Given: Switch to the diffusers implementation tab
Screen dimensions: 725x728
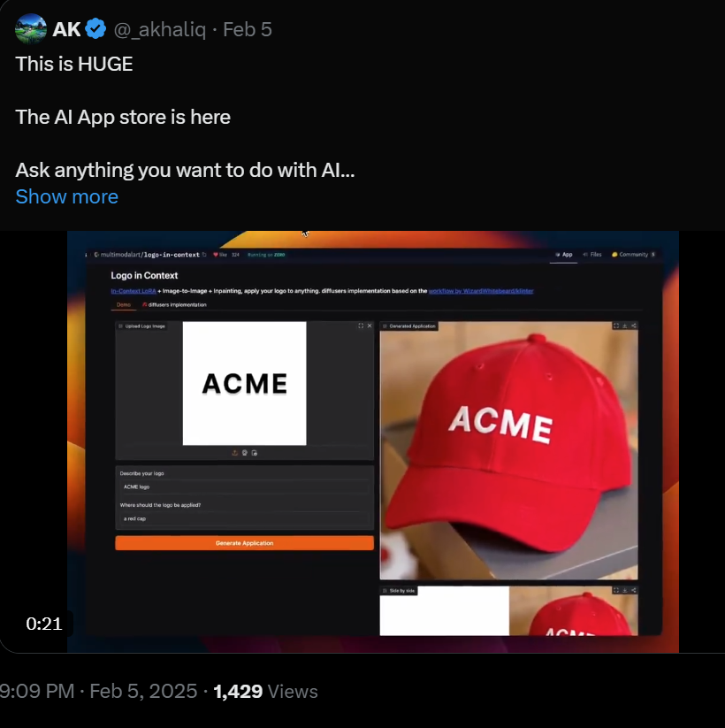Looking at the screenshot, I should 174,304.
